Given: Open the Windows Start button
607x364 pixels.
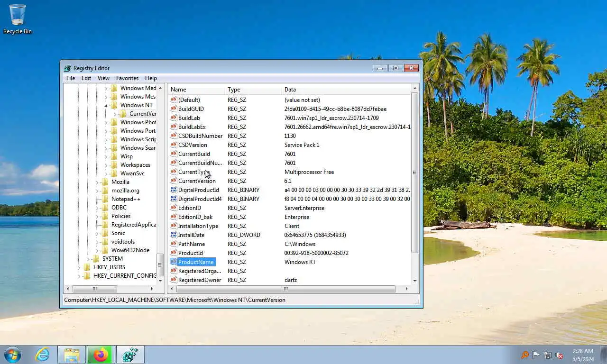Looking at the screenshot, I should click(12, 355).
